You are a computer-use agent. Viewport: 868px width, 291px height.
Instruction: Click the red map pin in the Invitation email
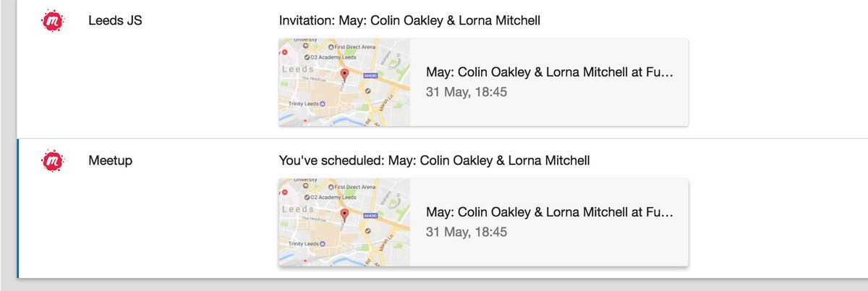344,75
